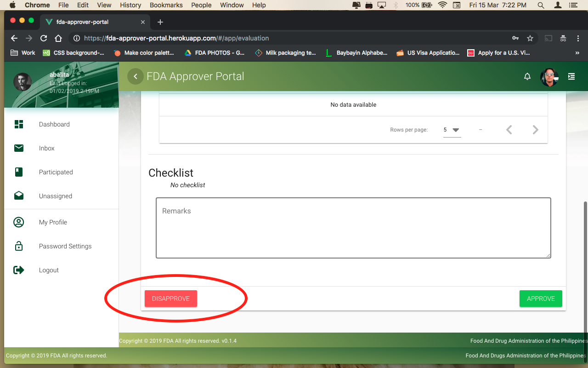Click the user avatar in the header

[549, 77]
